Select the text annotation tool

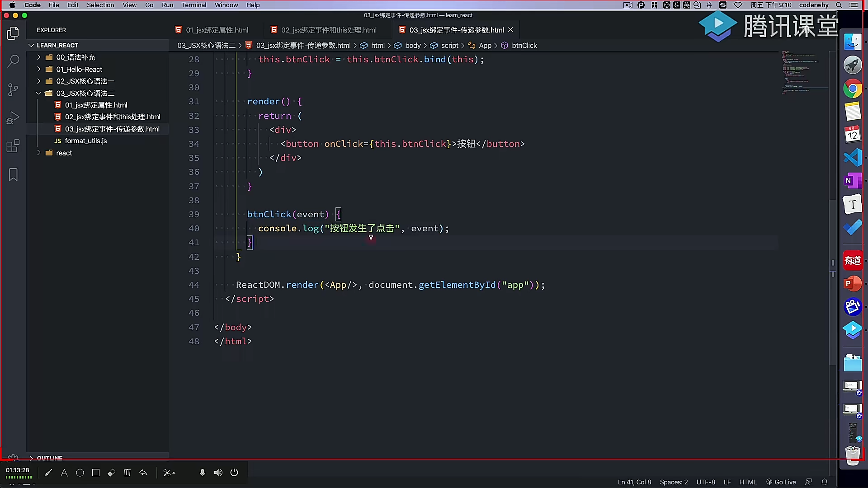click(64, 473)
